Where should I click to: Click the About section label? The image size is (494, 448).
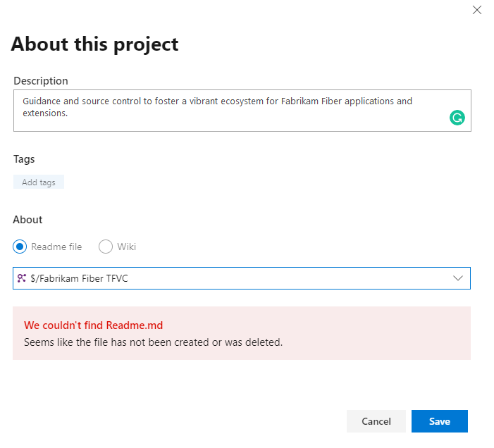coord(27,220)
